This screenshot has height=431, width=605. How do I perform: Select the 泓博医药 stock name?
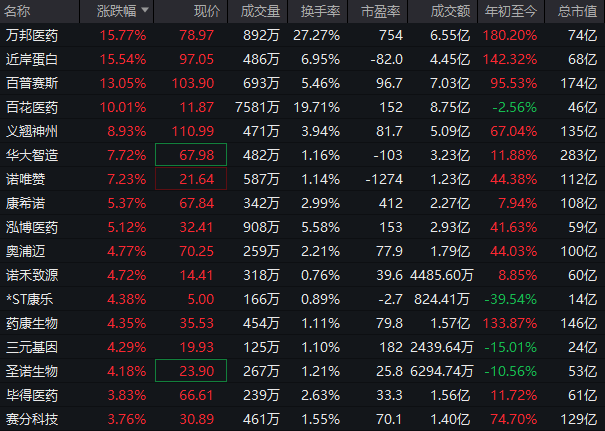point(32,227)
